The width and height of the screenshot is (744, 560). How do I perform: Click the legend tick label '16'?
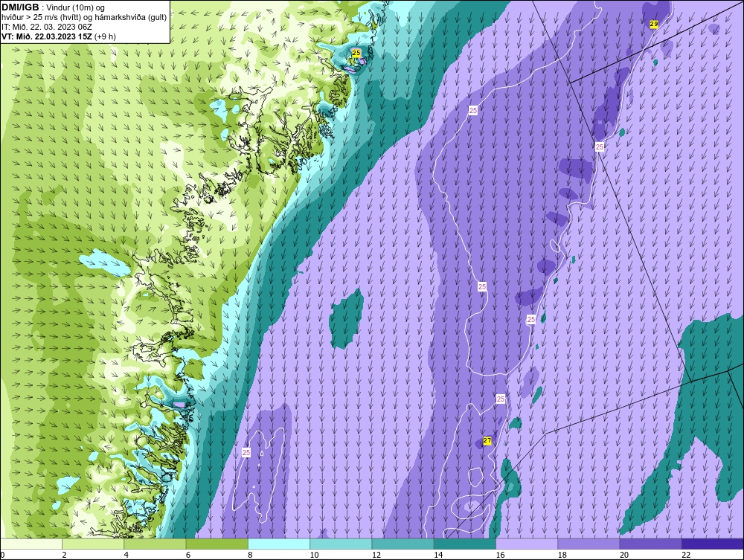(x=500, y=555)
